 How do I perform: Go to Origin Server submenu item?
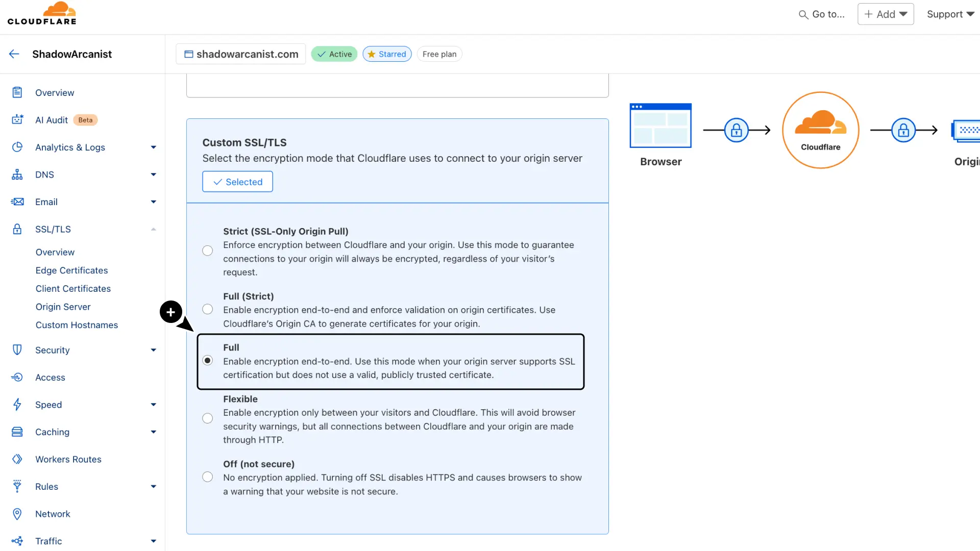(63, 307)
